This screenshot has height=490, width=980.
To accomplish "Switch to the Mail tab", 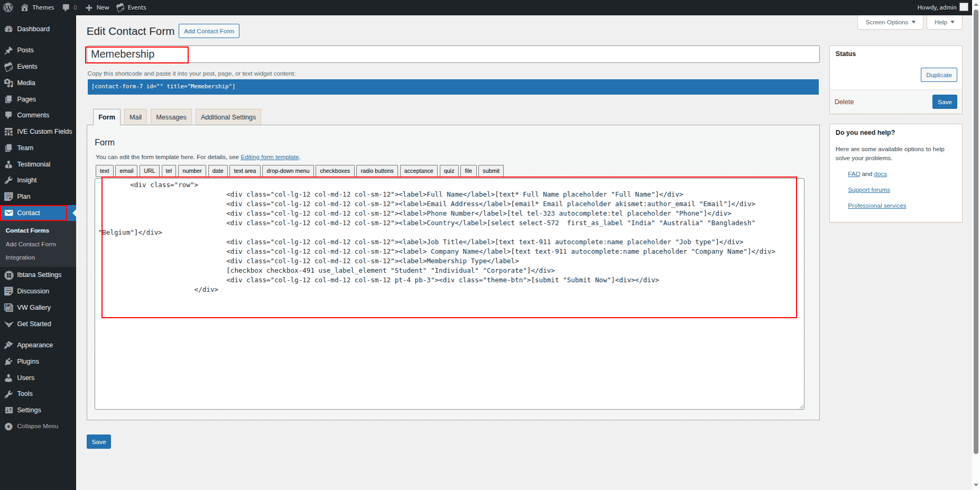I will pyautogui.click(x=135, y=117).
